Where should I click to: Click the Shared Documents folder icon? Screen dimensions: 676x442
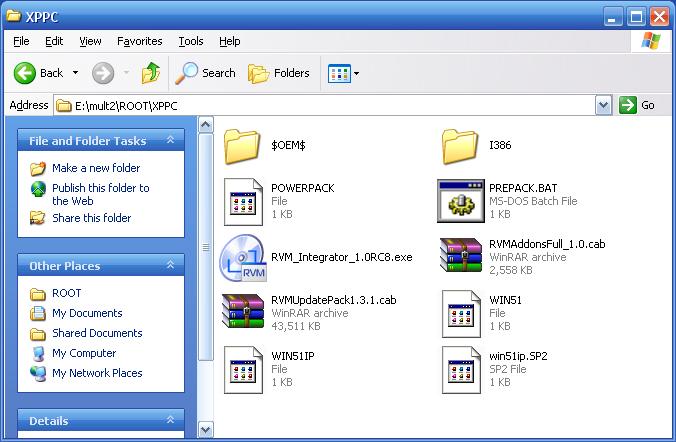point(38,334)
